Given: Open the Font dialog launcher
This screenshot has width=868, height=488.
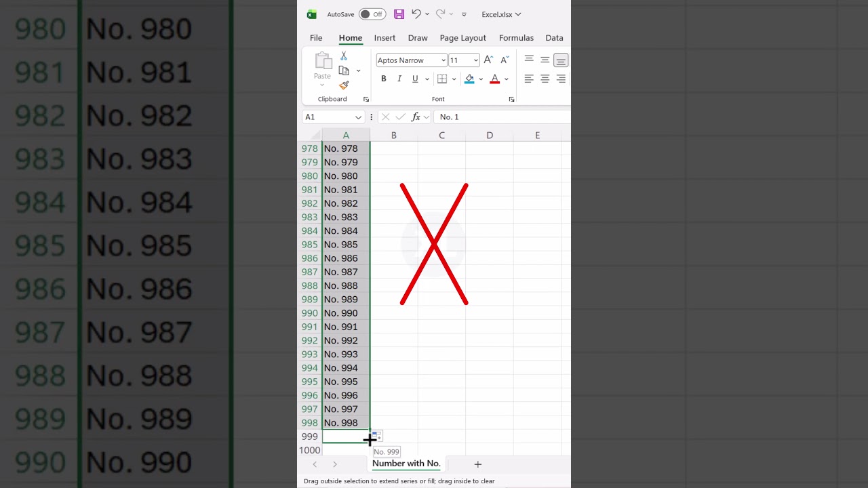Looking at the screenshot, I should click(511, 99).
